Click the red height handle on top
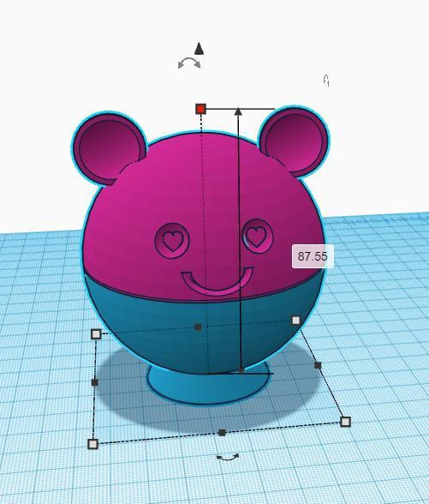This screenshot has height=504, width=429. pyautogui.click(x=200, y=109)
